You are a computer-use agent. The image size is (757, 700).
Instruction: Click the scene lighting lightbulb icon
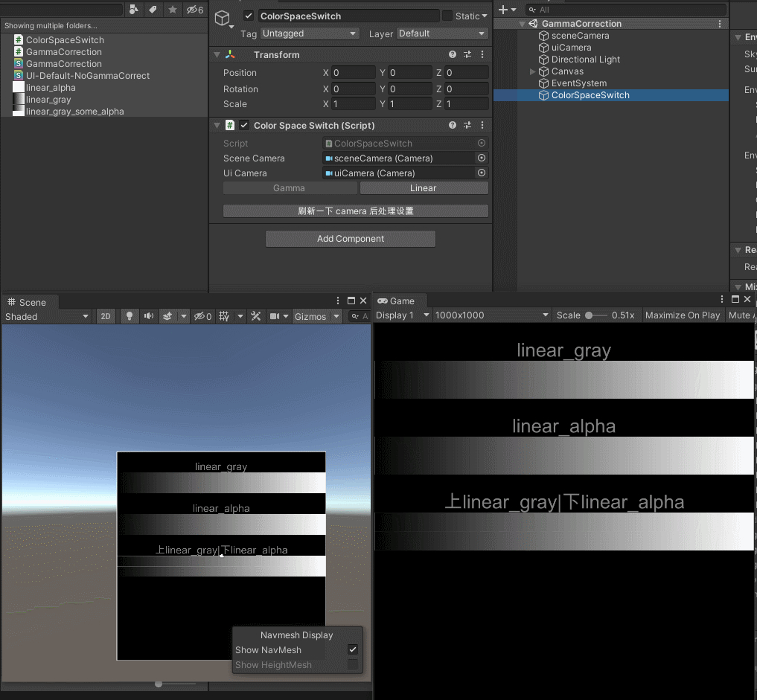129,315
